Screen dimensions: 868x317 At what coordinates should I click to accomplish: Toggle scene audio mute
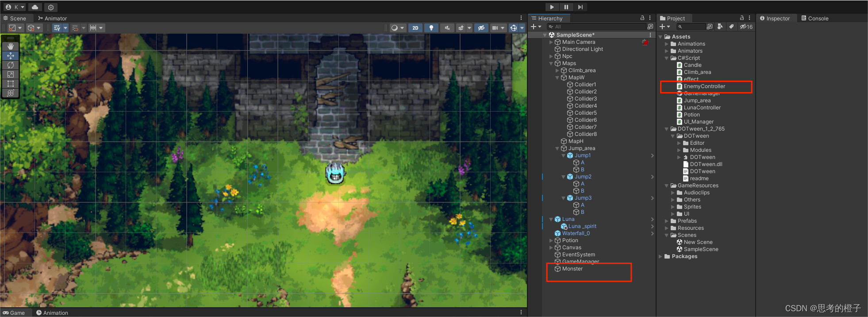click(x=447, y=28)
